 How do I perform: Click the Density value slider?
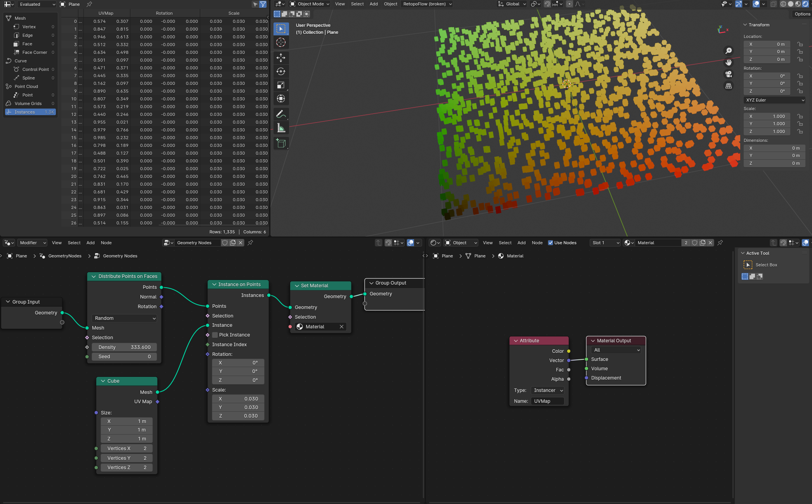(125, 347)
